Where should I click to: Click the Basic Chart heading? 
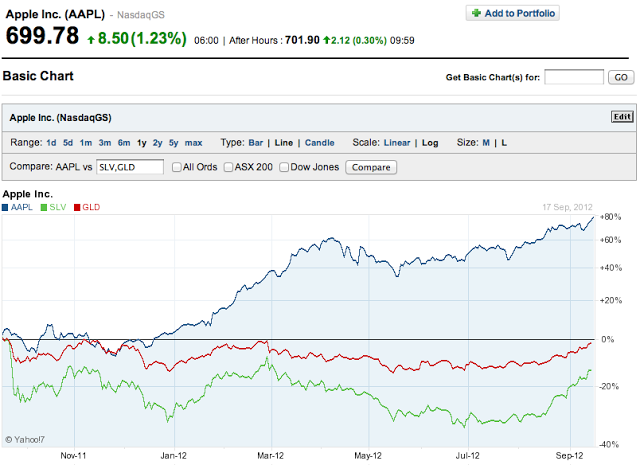(38, 76)
